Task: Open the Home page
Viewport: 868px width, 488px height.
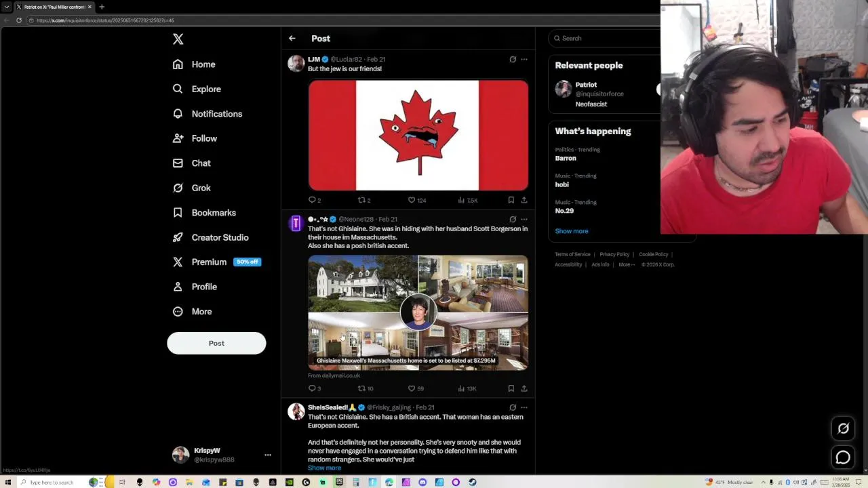Action: point(194,64)
